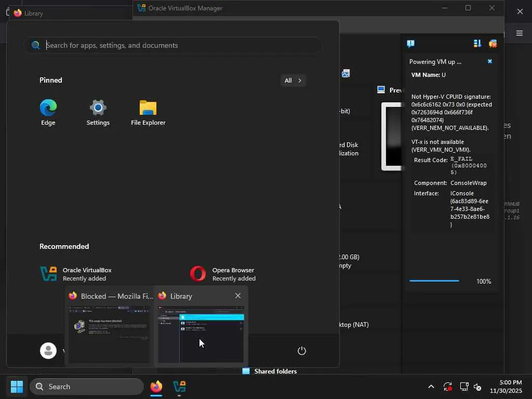Screen dimensions: 532x399
Task: Click the Result Code E_FAIL value
Action: point(469,165)
